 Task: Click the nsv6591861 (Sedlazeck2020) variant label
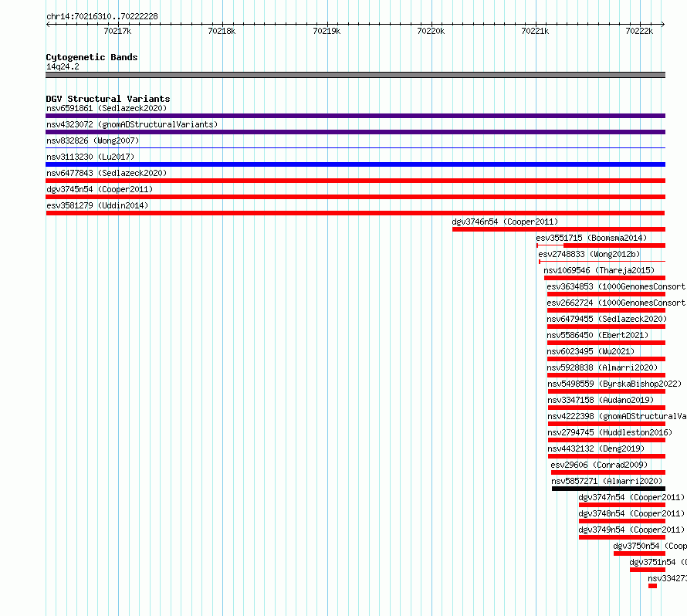click(107, 108)
